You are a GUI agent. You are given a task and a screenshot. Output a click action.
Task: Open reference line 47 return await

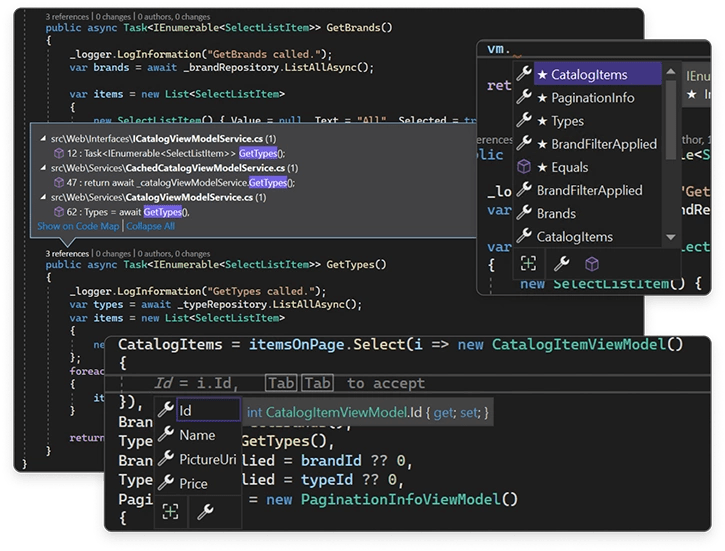tap(180, 183)
